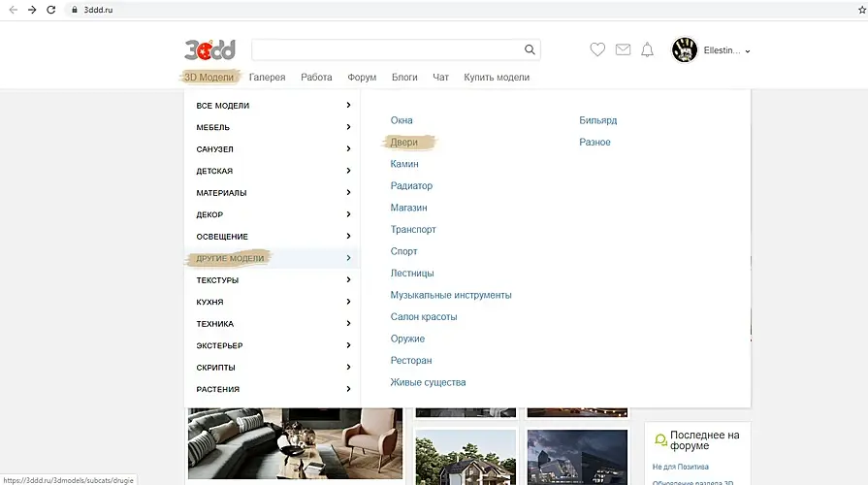Open dark modern building thumbnail
This screenshot has width=868, height=485.
pos(577,457)
